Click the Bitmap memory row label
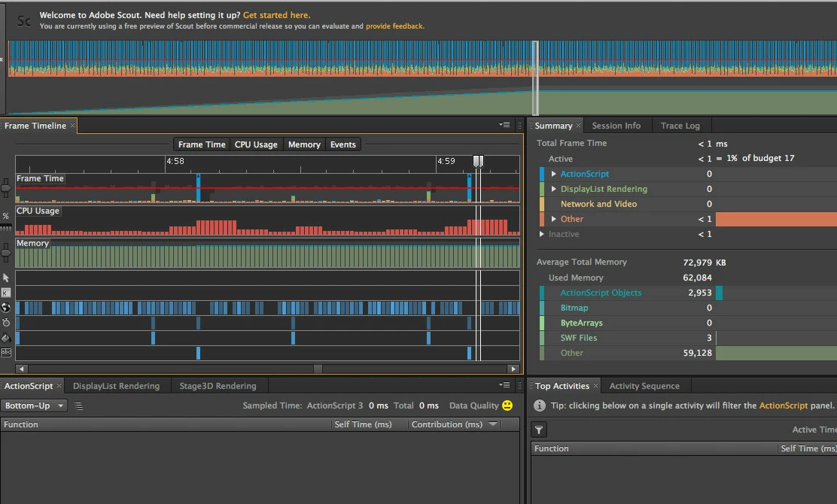The image size is (837, 504). point(574,308)
